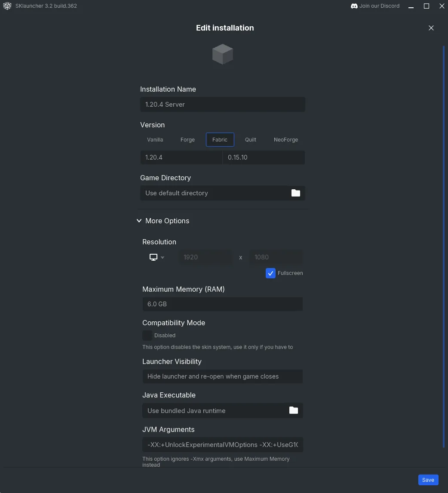
Task: Open the Launcher Visibility dropdown
Action: click(222, 376)
